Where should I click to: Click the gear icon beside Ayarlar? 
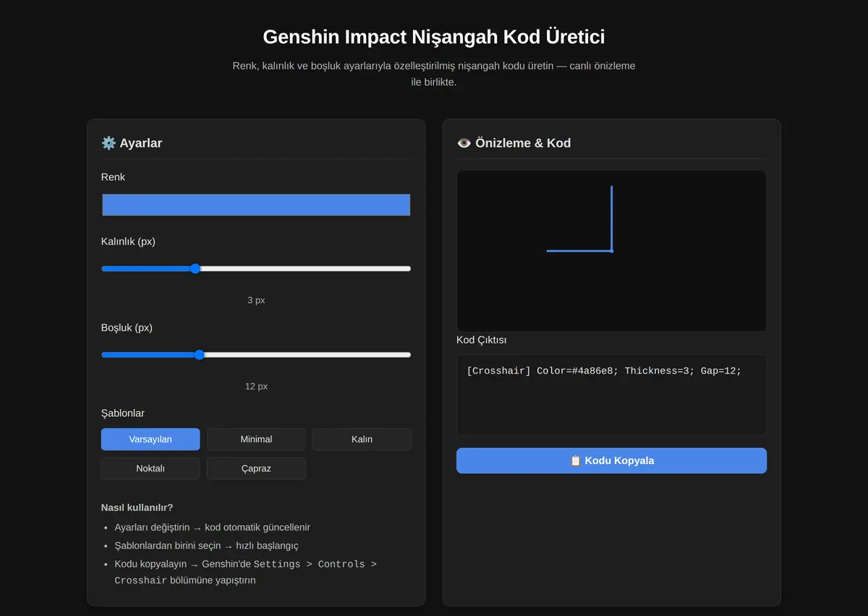click(x=109, y=143)
